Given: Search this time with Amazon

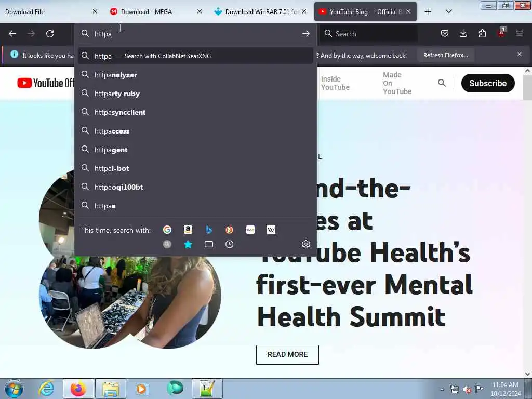Looking at the screenshot, I should click(188, 230).
